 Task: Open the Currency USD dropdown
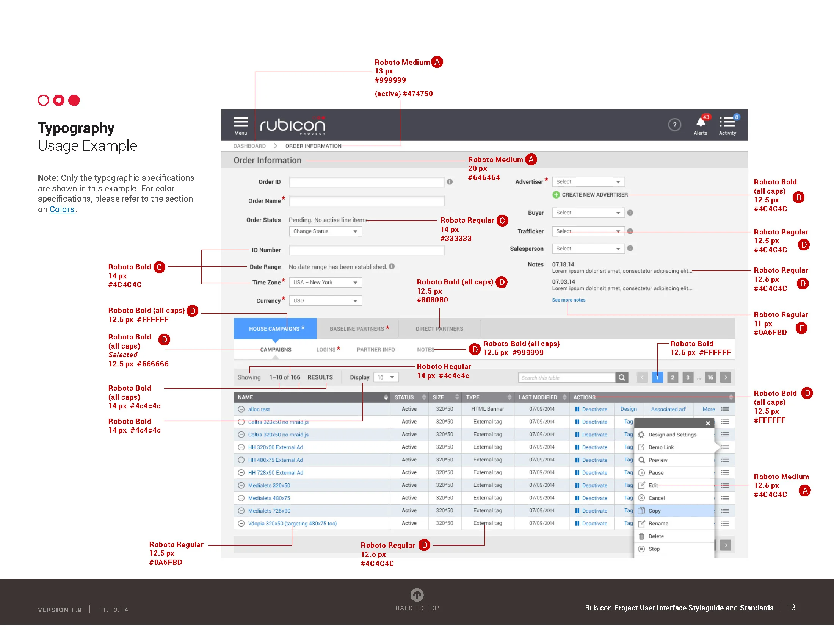pos(325,301)
